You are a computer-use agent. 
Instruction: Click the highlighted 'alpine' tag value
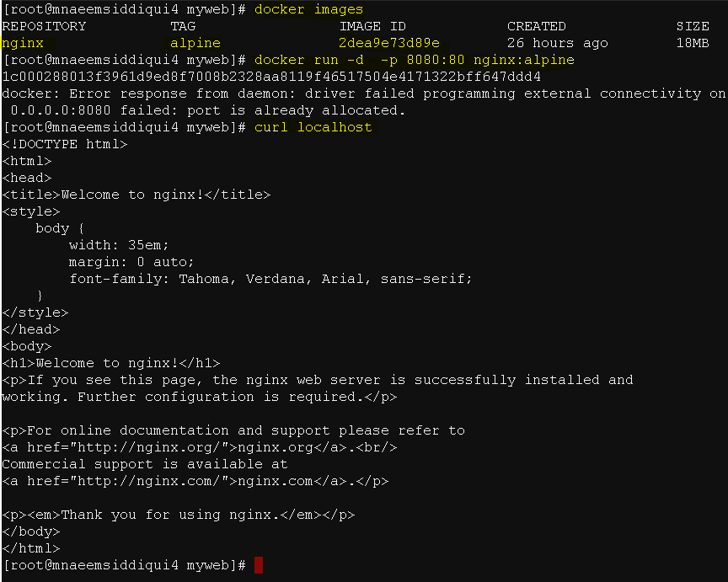[195, 43]
